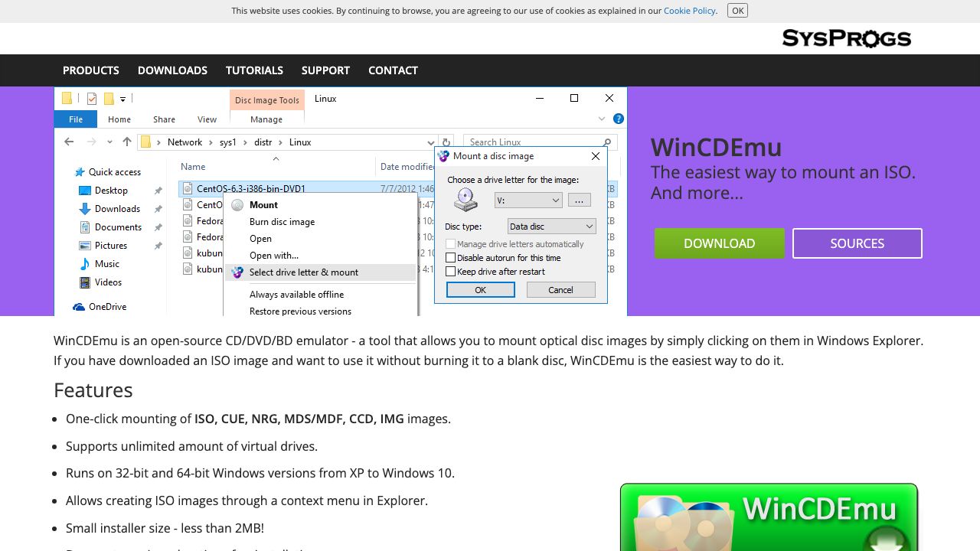Screen dimensions: 980x551
Task: Open the recent locations dropdown arrow
Action: click(110, 142)
